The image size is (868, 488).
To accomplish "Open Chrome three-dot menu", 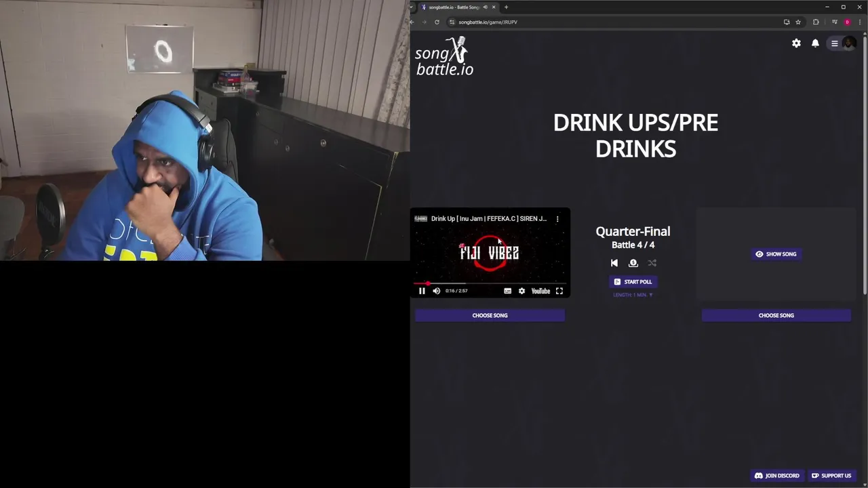I will (860, 22).
